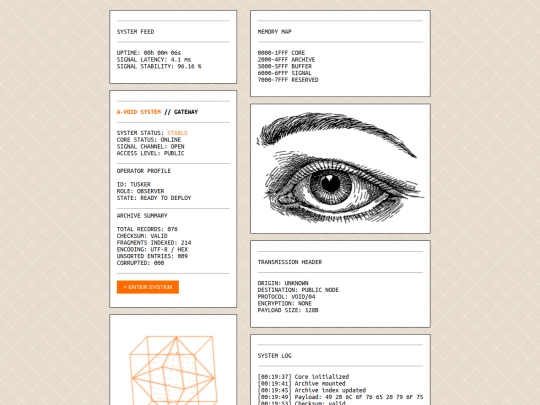Click the PAYLOAD SIZE: 128B line
This screenshot has height=405, width=540.
288,310
